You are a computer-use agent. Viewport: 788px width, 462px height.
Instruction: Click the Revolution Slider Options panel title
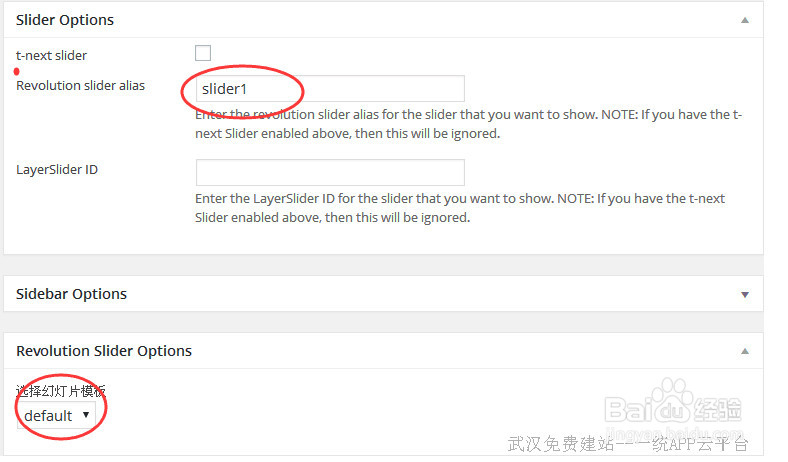pos(104,351)
